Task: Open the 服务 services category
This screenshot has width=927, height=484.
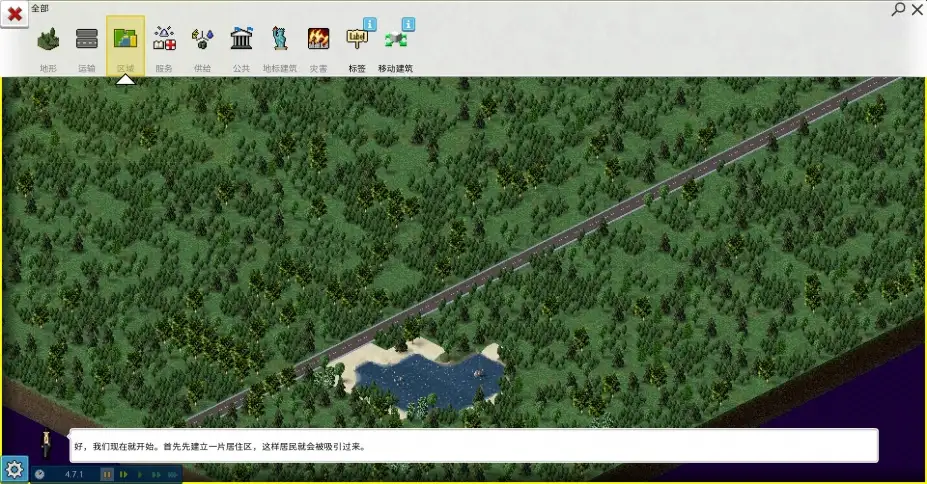Action: (x=164, y=39)
